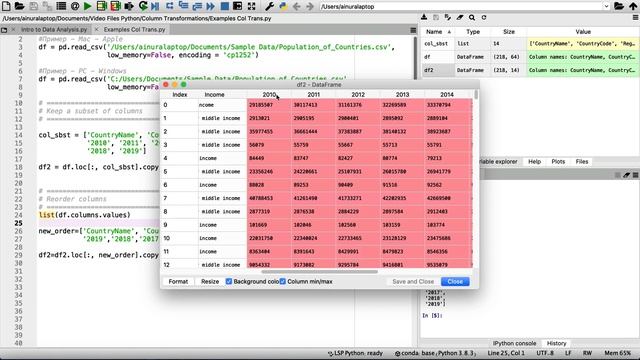640x360 pixels.
Task: Start debugging the file icon
Action: (x=156, y=6)
